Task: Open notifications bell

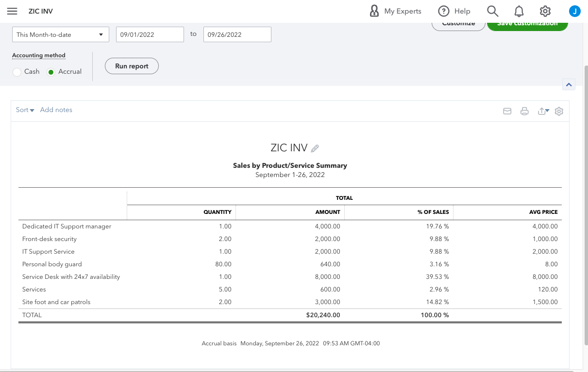Action: click(519, 11)
